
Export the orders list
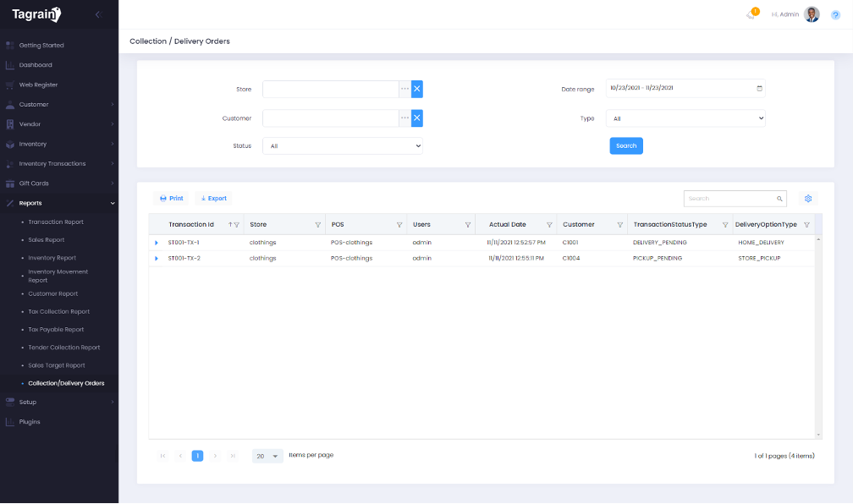coord(213,199)
